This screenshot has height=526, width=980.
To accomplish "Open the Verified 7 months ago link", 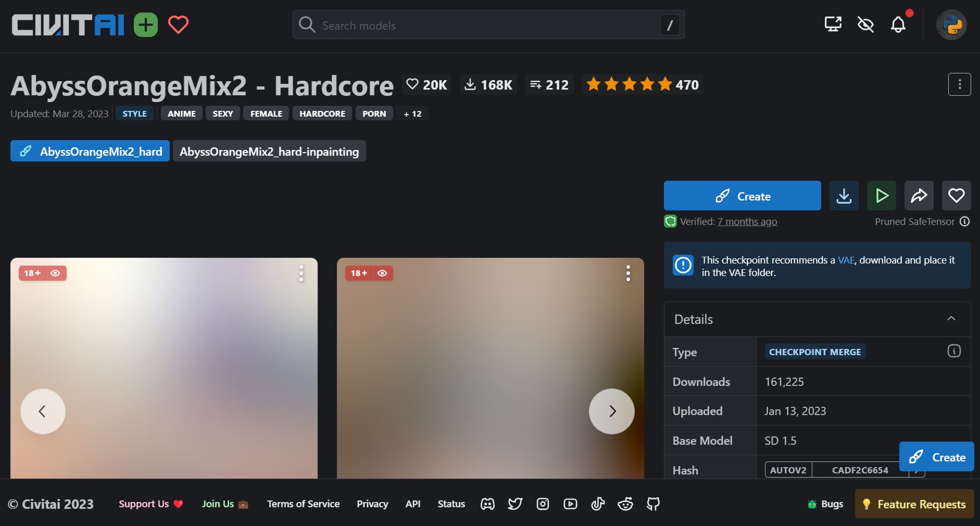I will [747, 222].
